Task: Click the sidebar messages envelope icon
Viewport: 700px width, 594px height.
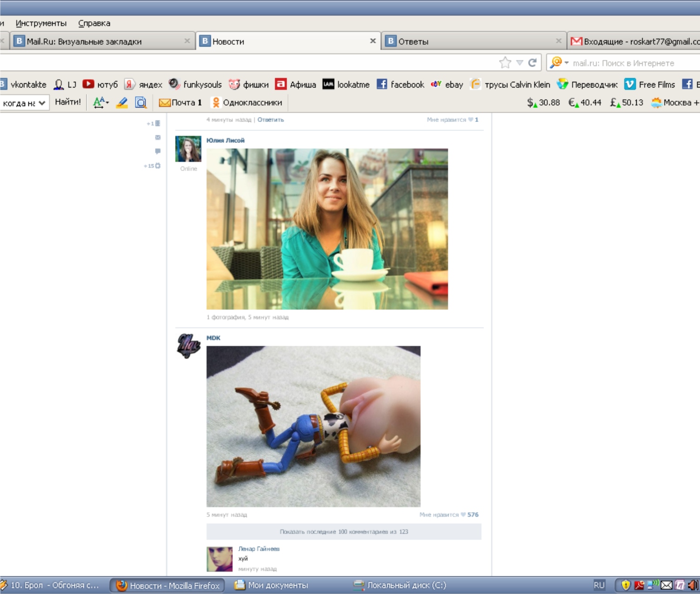Action: 158,137
